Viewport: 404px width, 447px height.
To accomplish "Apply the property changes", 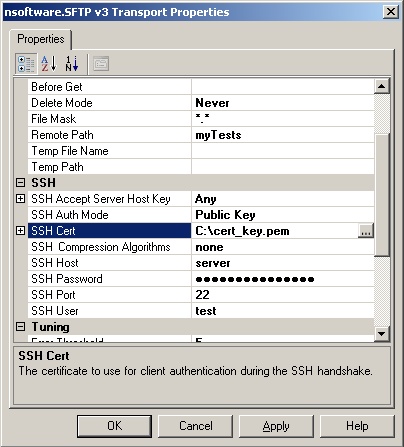I will 276,426.
